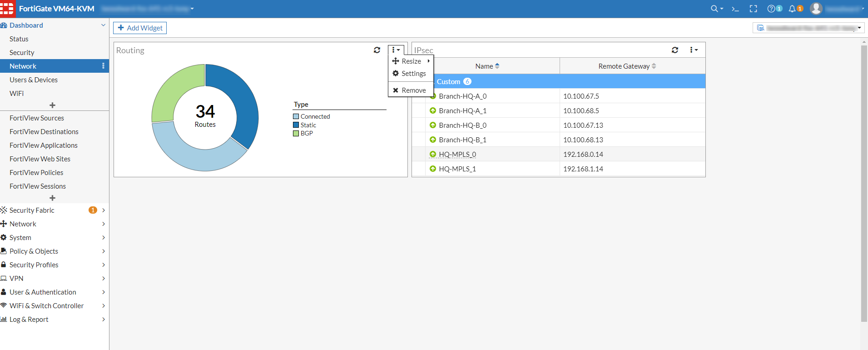Screen dimensions: 868x350
Task: Sort IPsec table by Remote Gateway
Action: (627, 66)
